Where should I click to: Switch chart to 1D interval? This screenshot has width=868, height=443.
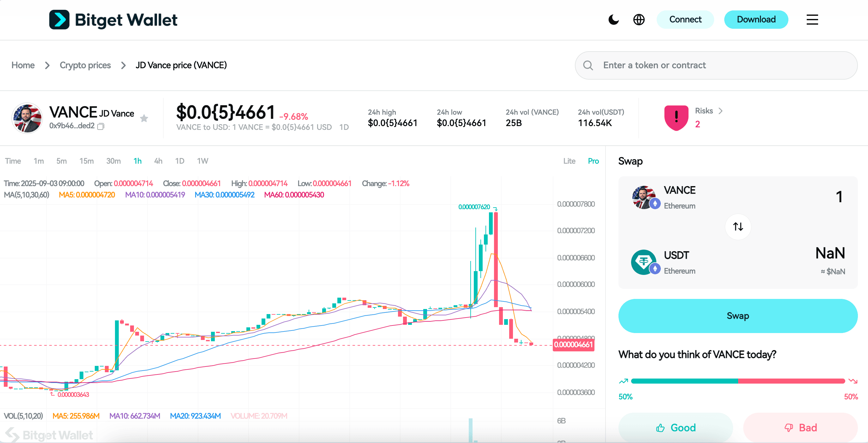pos(180,161)
